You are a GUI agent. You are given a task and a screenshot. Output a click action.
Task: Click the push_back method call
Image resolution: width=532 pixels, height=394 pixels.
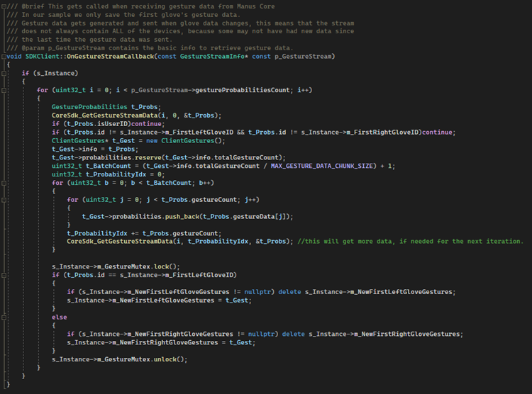pos(182,216)
